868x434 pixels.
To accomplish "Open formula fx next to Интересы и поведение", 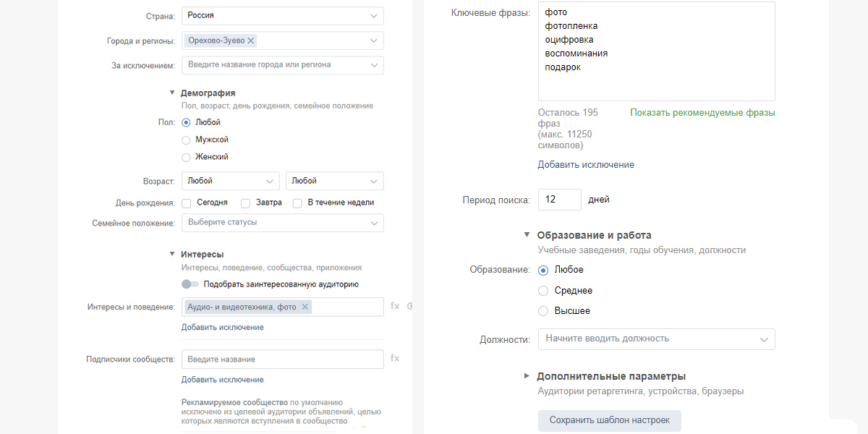I will tap(395, 306).
